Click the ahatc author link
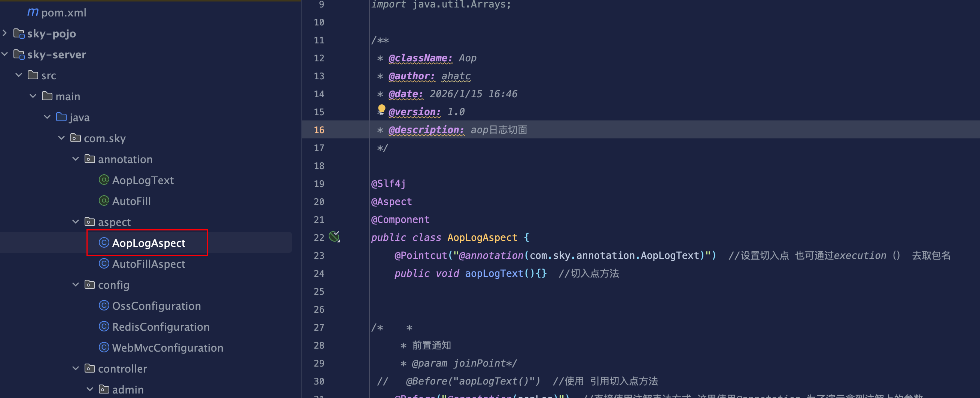The height and width of the screenshot is (398, 980). [x=456, y=76]
